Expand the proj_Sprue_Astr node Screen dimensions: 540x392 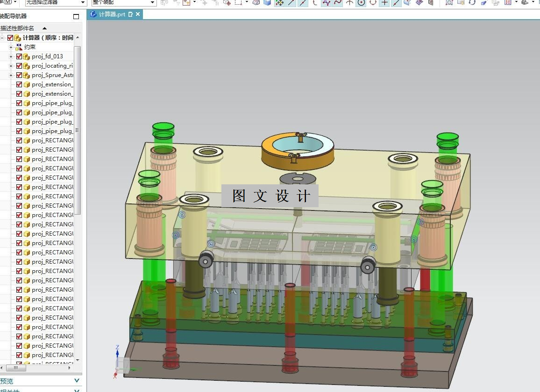(11, 75)
